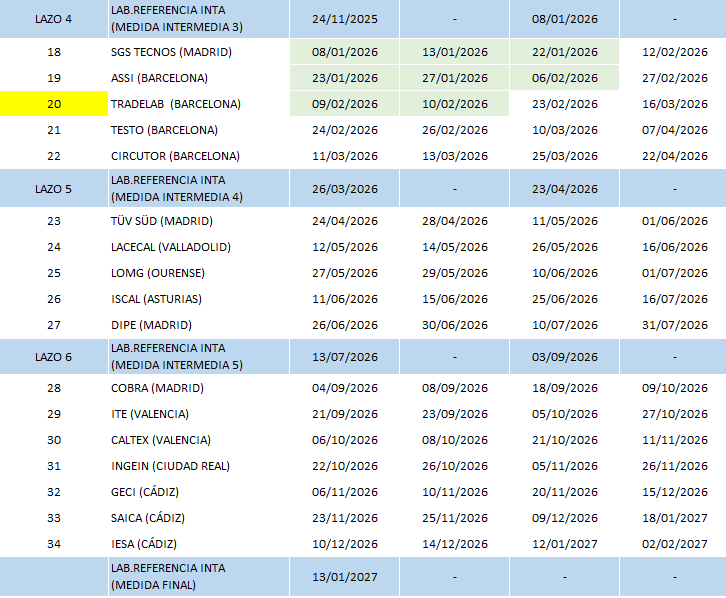The height and width of the screenshot is (598, 726).
Task: Select the LAZO 5 header cell
Action: (54, 189)
